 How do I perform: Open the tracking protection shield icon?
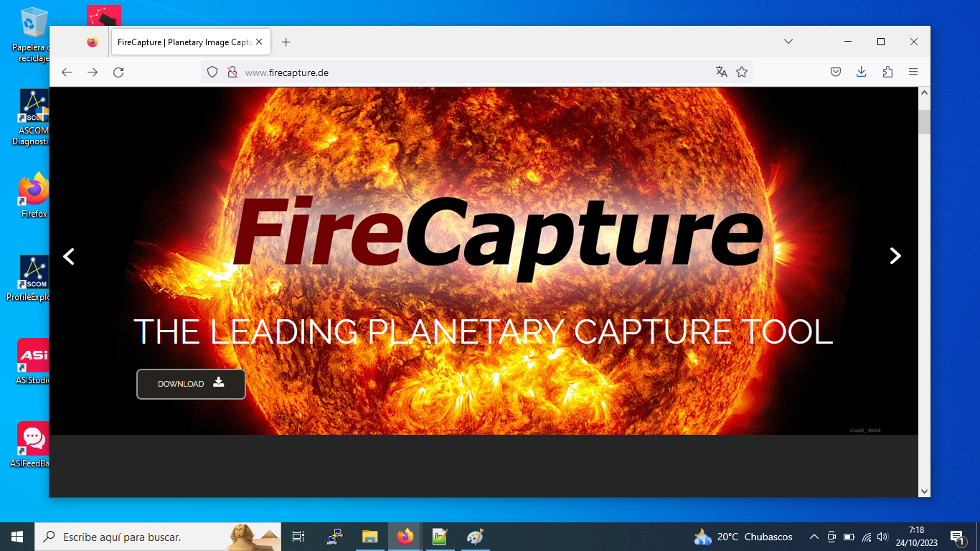pyautogui.click(x=212, y=72)
